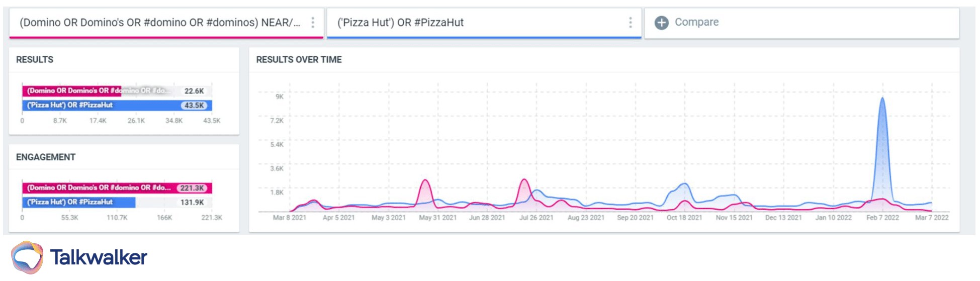
Task: Click the Mar 7 2022 axis label
Action: [x=931, y=218]
